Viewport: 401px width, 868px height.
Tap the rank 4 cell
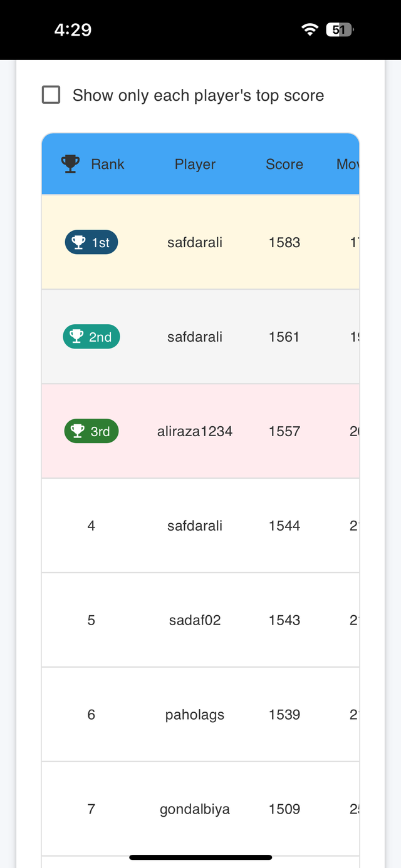[91, 526]
